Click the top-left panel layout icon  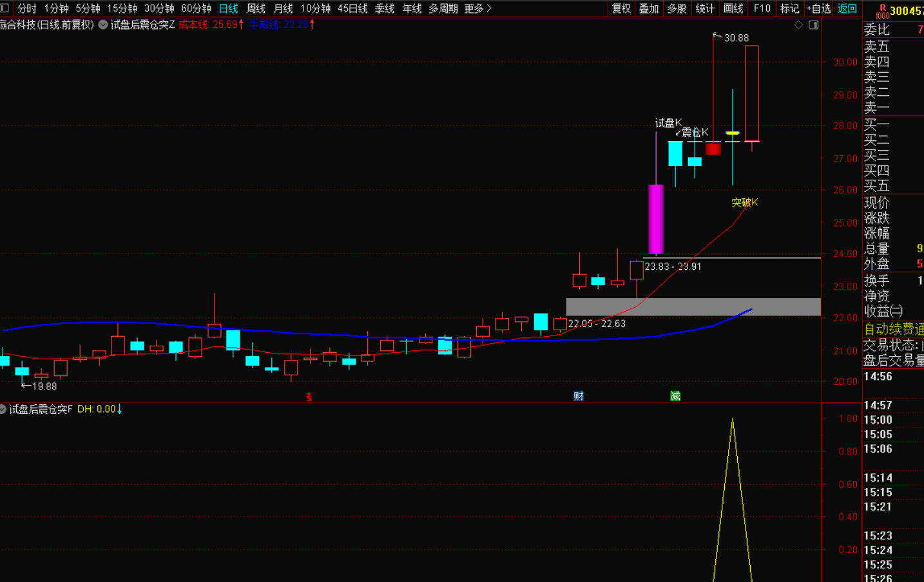[5, 8]
